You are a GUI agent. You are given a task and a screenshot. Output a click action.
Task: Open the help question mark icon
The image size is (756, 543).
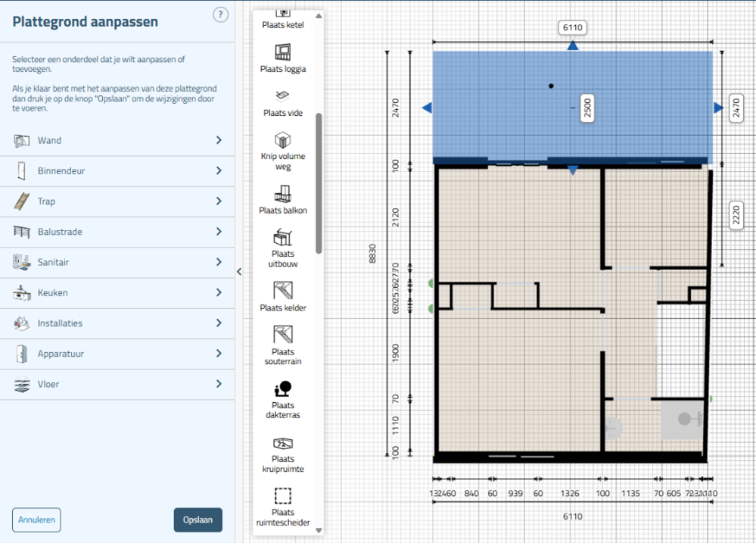pos(220,14)
